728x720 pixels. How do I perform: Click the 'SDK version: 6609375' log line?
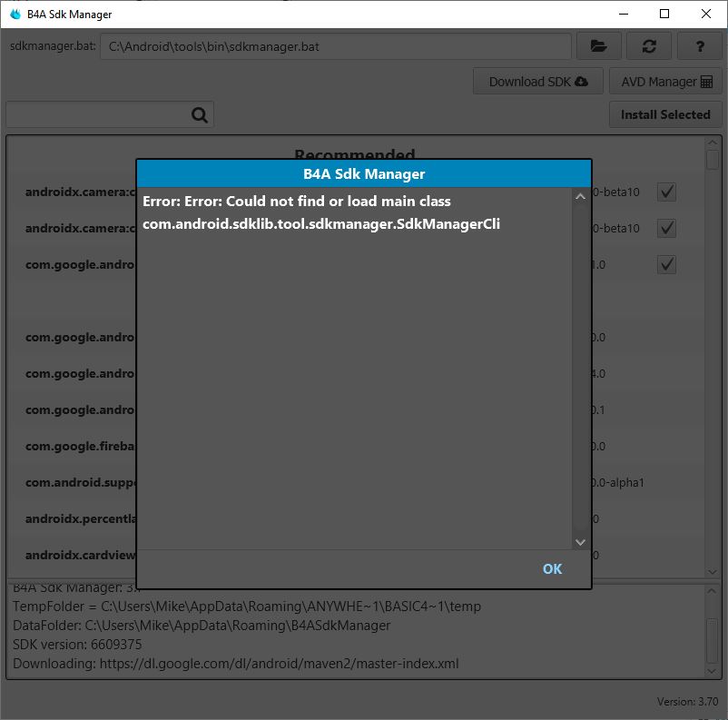tap(77, 645)
